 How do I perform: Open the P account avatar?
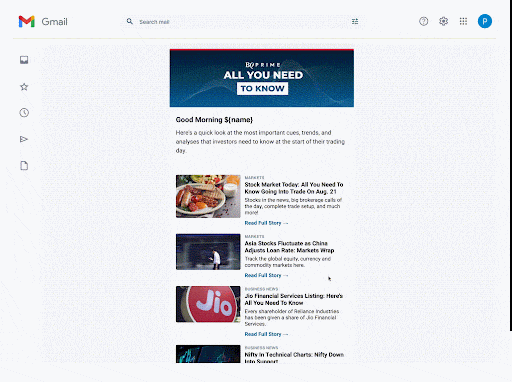coord(485,21)
